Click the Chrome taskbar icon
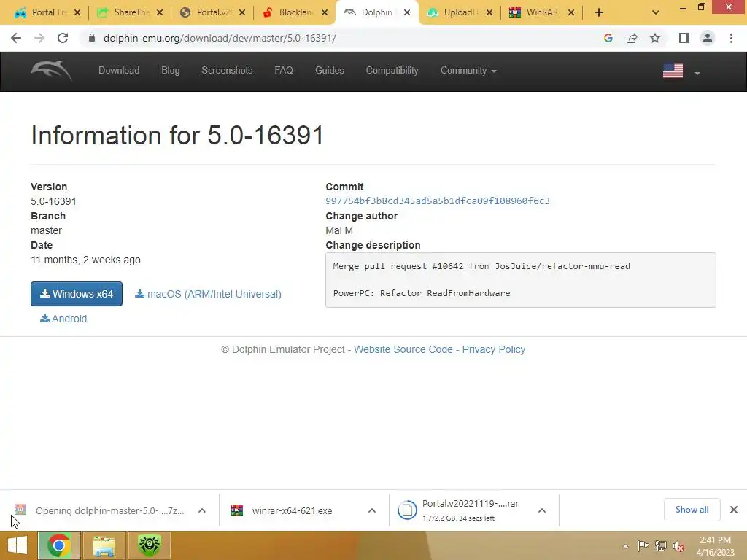 pyautogui.click(x=58, y=545)
